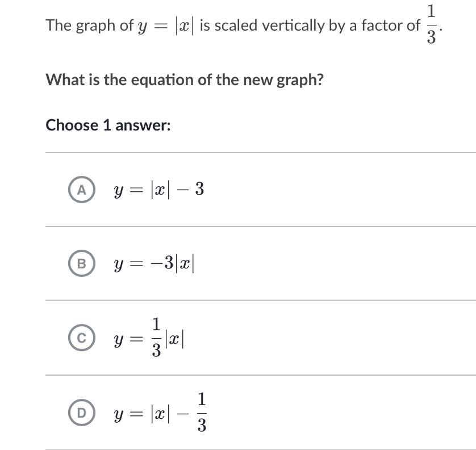Image resolution: width=476 pixels, height=450 pixels.
Task: Click the number 3 in option A
Action: click(x=199, y=190)
